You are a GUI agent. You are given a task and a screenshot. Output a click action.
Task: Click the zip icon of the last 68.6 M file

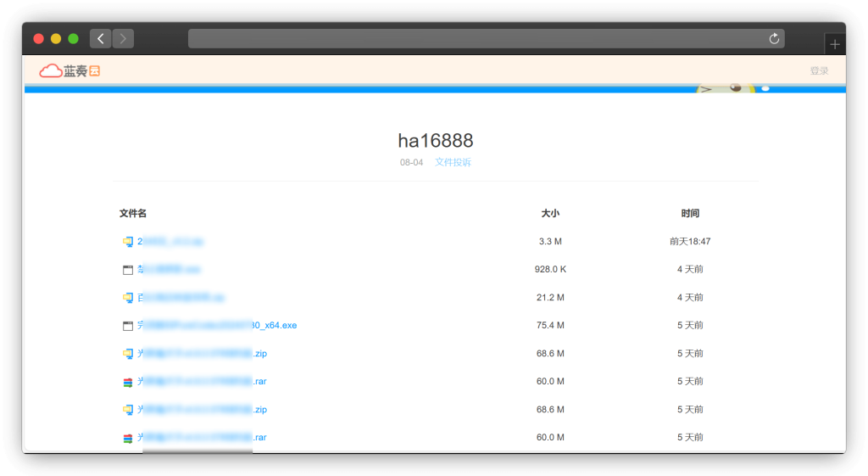(x=128, y=410)
